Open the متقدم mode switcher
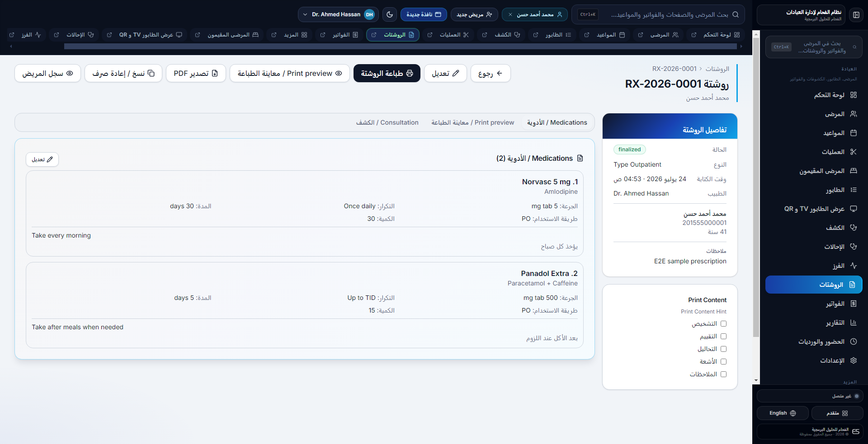This screenshot has height=444, width=868. pos(837,413)
